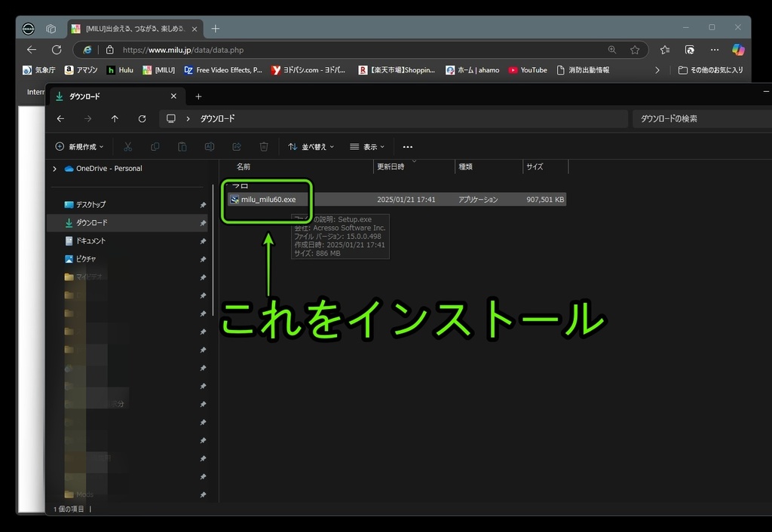This screenshot has height=532, width=772.
Task: Click the ダウンロードの検索 search box
Action: [x=702, y=118]
